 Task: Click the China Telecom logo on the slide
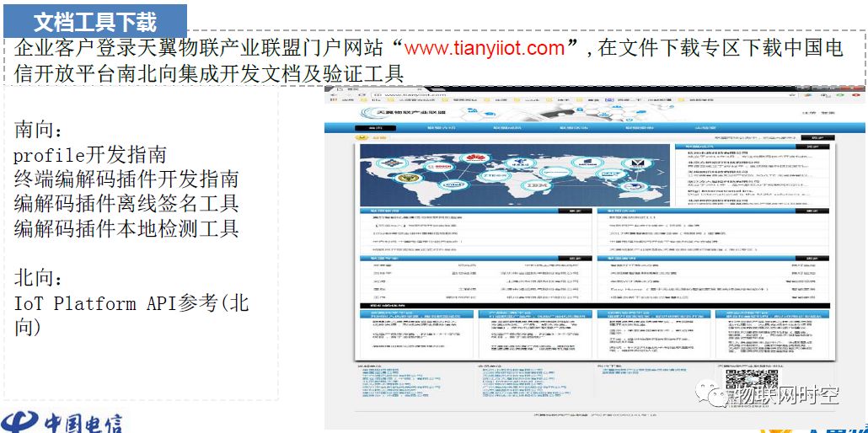tap(61, 421)
